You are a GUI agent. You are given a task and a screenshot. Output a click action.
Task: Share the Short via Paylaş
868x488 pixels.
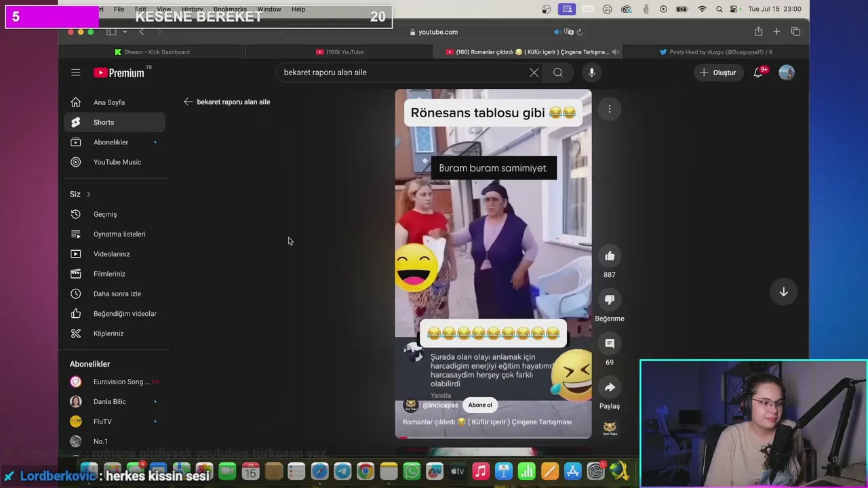610,387
